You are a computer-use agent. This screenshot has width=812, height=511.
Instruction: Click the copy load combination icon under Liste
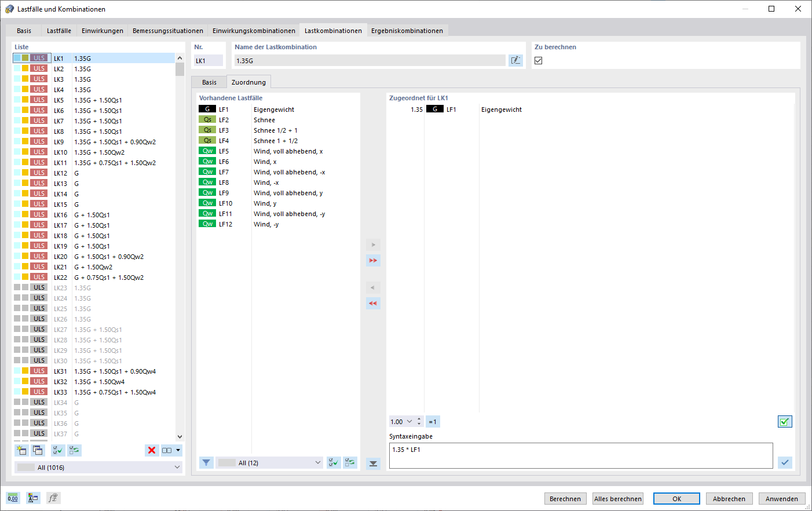tap(38, 450)
